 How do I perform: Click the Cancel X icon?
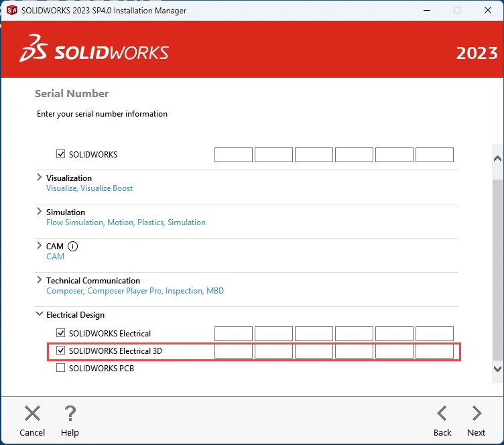[x=32, y=414]
